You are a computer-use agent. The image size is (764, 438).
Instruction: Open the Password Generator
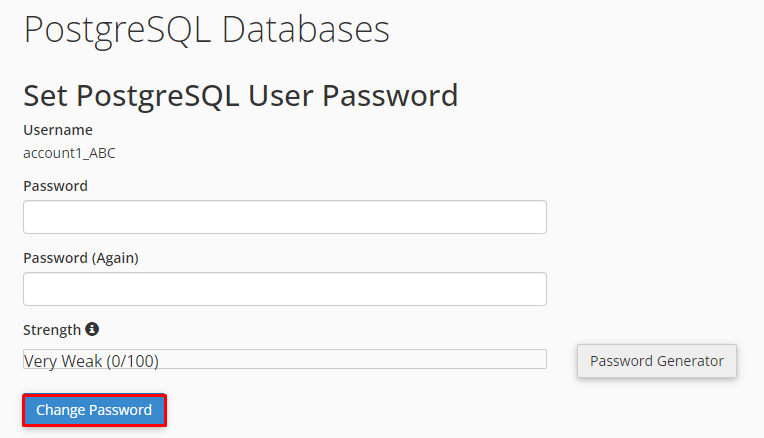656,361
